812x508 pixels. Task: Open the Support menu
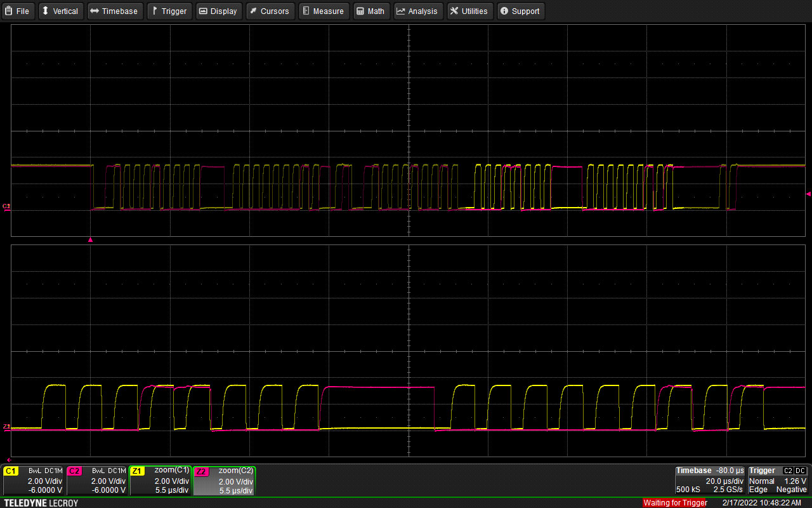(520, 11)
